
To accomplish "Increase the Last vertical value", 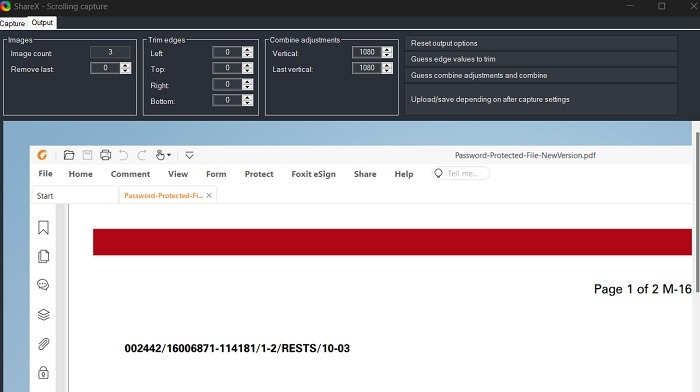I will (x=388, y=65).
